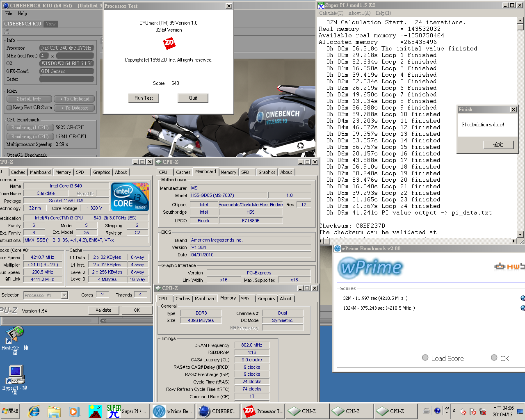Open processor selection dropdown in CPU-Z

64,295
